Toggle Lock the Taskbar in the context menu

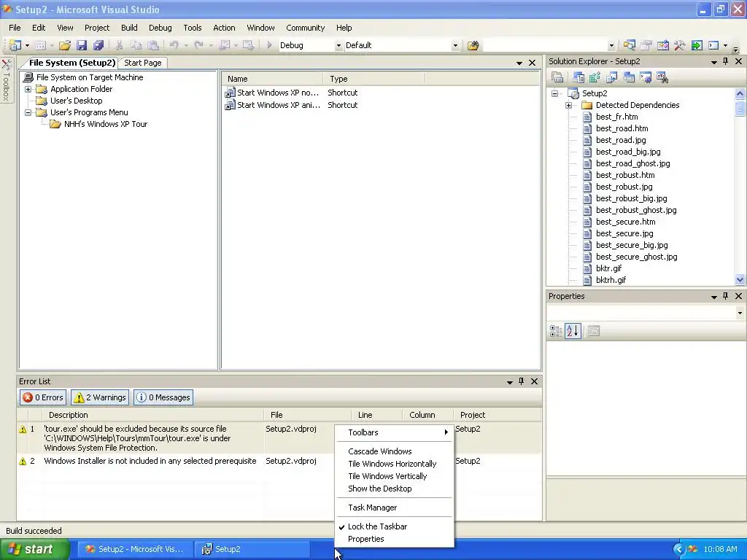tap(377, 526)
